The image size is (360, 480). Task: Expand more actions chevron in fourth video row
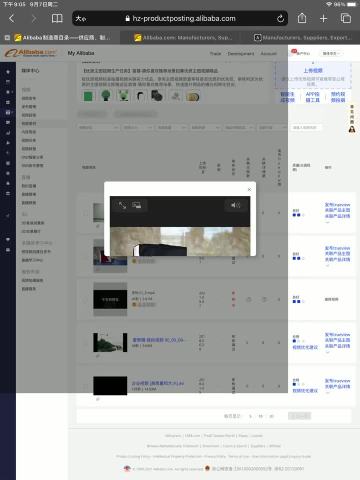pyautogui.click(x=328, y=352)
